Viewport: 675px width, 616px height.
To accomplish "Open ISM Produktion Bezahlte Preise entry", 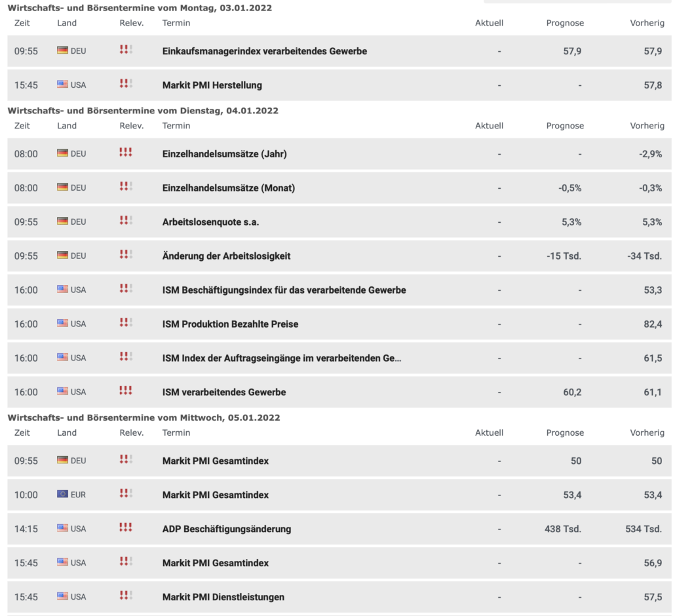I will pyautogui.click(x=230, y=324).
